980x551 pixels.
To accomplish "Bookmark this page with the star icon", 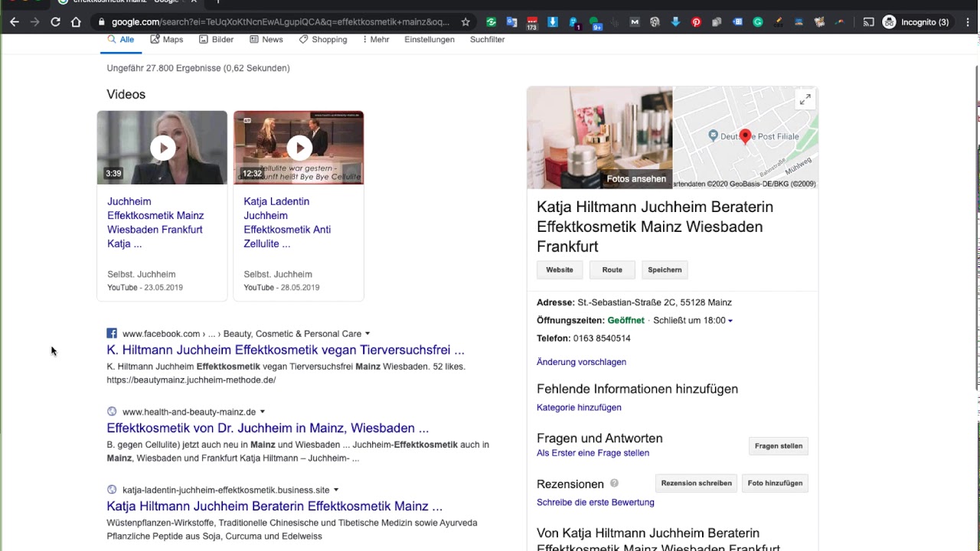I will pyautogui.click(x=465, y=22).
